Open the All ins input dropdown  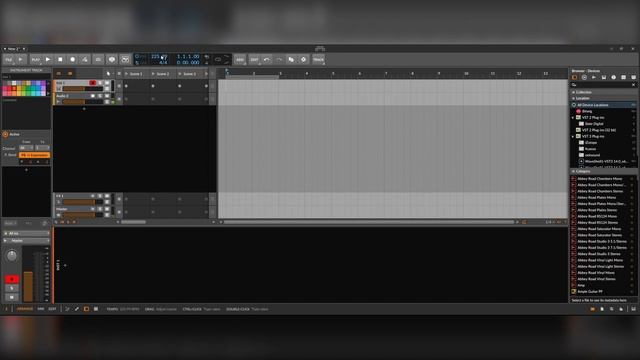tap(27, 233)
